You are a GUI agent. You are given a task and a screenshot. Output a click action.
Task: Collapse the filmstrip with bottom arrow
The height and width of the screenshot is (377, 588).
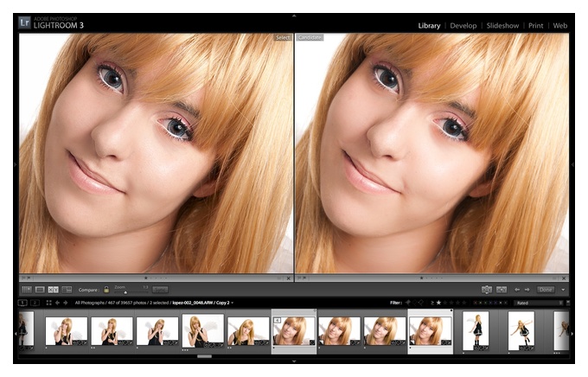click(x=294, y=361)
